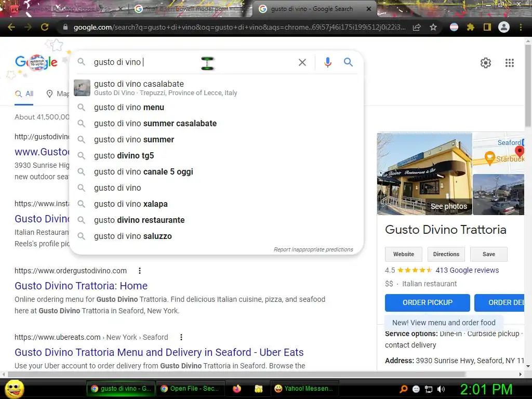Choose suggestion 'gusto di vino casalabate'
The width and height of the screenshot is (532, 399).
[x=216, y=88]
